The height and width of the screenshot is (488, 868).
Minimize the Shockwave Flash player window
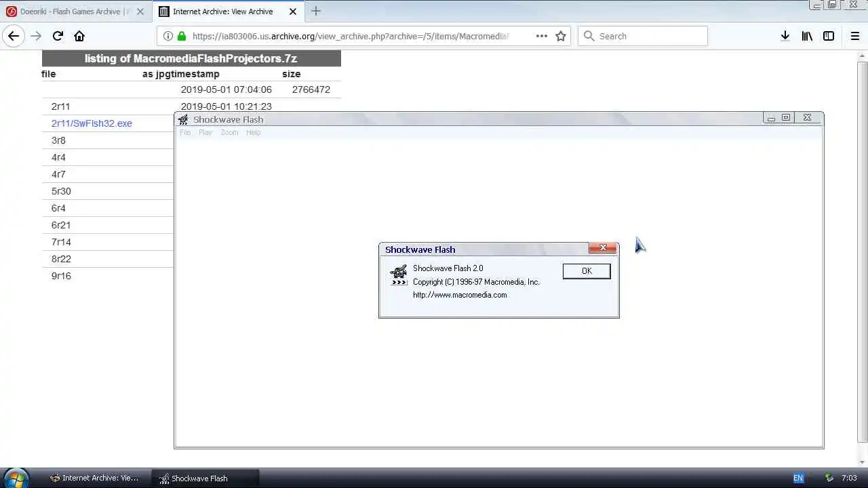click(771, 118)
